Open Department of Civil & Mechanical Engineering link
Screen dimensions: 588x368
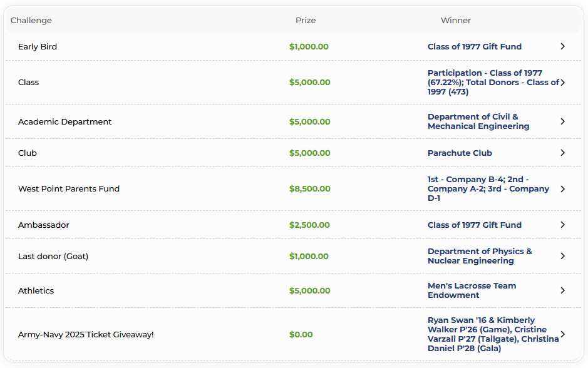coord(478,121)
